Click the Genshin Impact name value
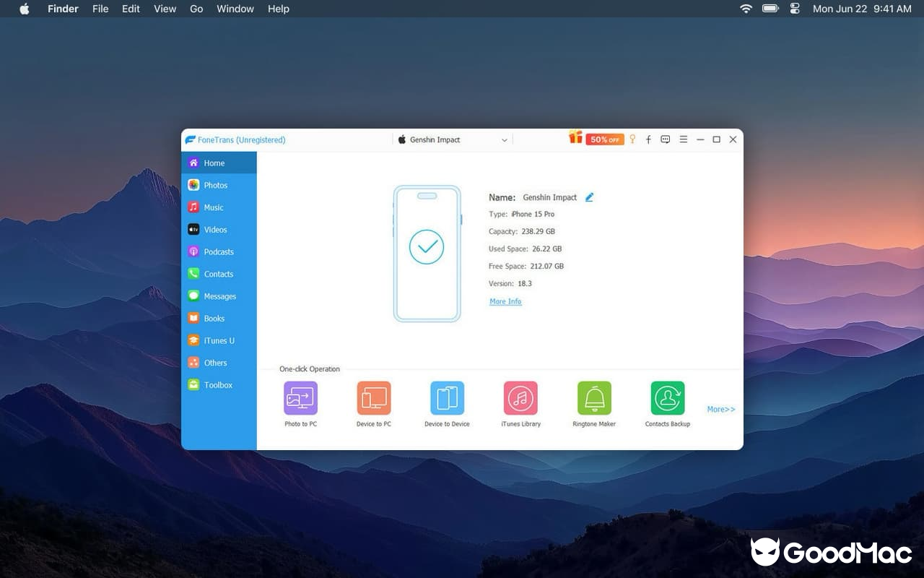 (550, 197)
